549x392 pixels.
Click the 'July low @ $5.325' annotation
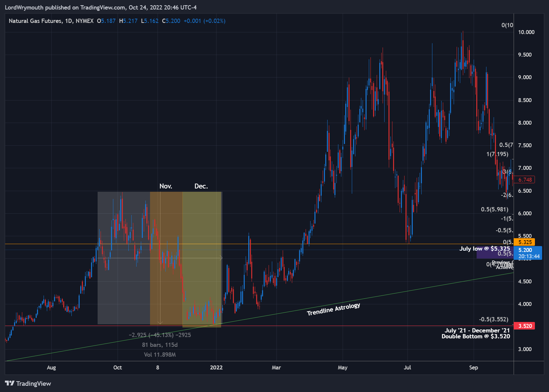coord(484,249)
